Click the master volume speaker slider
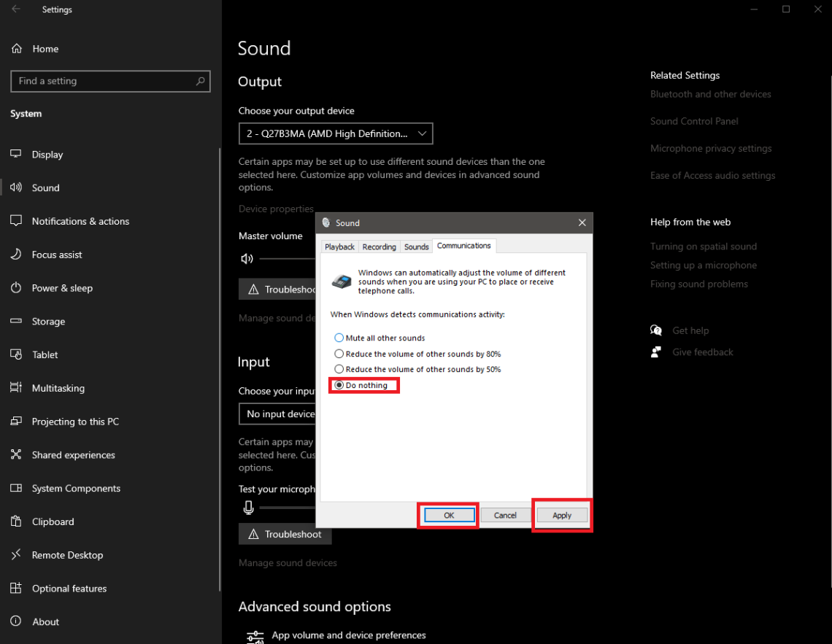The width and height of the screenshot is (832, 644). click(x=247, y=258)
